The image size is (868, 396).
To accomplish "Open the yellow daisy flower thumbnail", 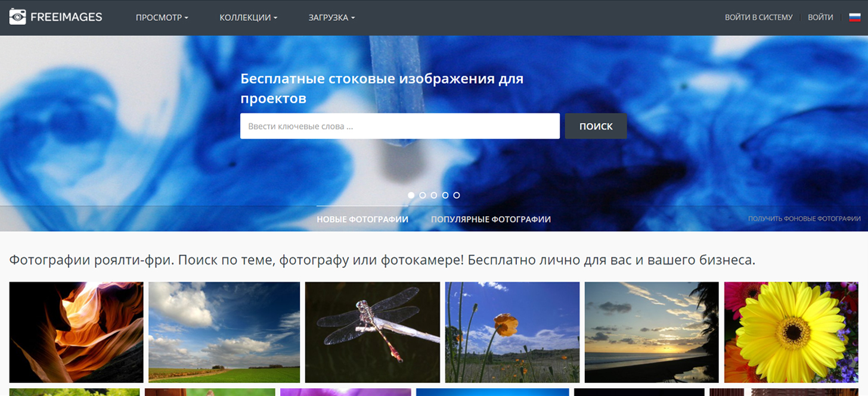I will (795, 332).
